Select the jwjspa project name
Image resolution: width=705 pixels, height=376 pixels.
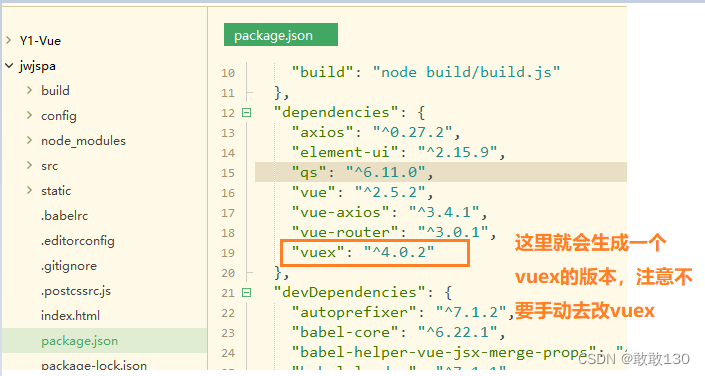pyautogui.click(x=37, y=66)
